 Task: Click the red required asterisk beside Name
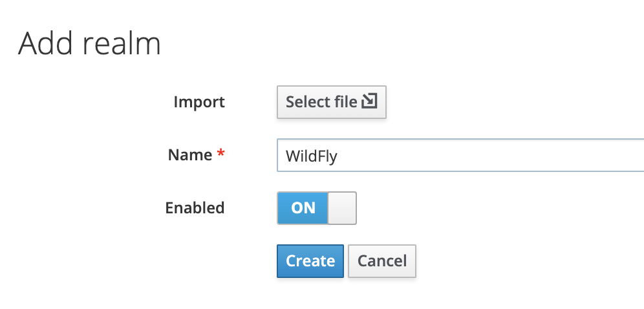pyautogui.click(x=221, y=153)
